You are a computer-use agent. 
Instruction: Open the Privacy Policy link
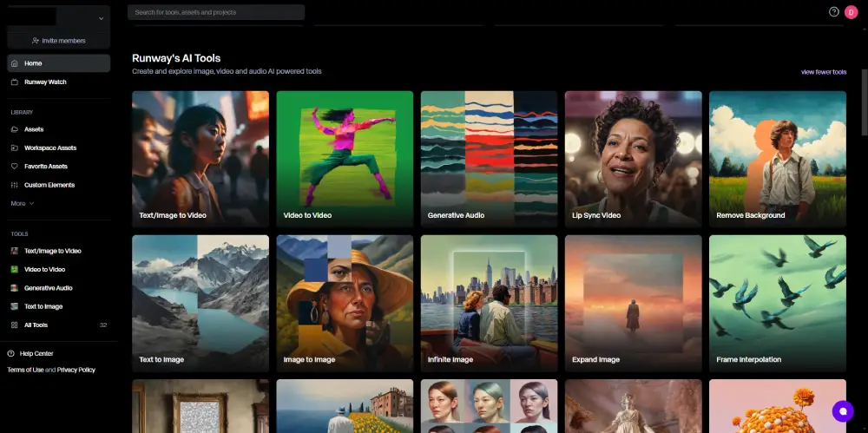[76, 370]
